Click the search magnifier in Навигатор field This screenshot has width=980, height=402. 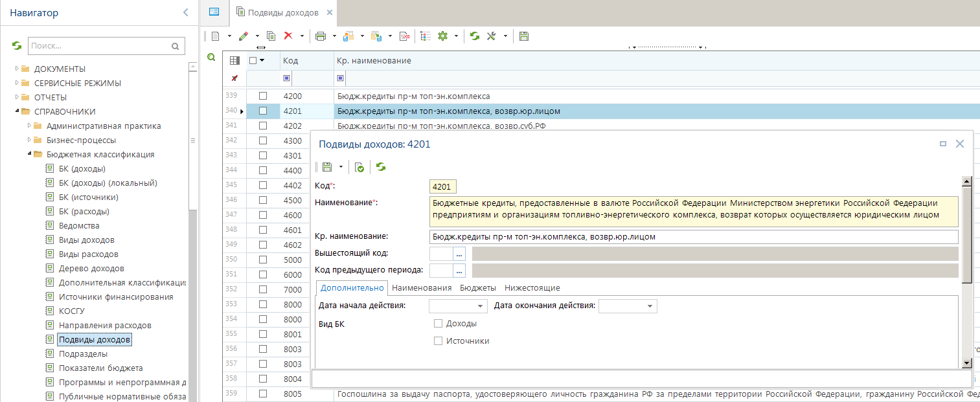coord(175,47)
